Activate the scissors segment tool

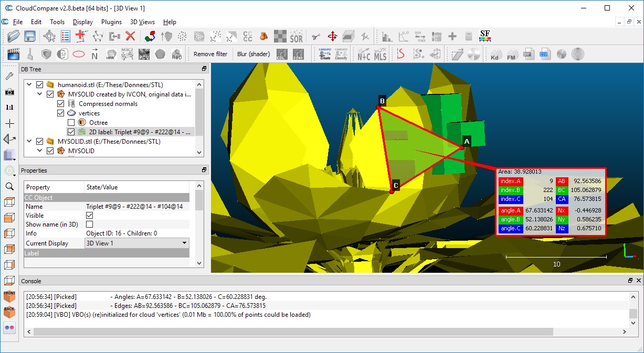[x=315, y=36]
